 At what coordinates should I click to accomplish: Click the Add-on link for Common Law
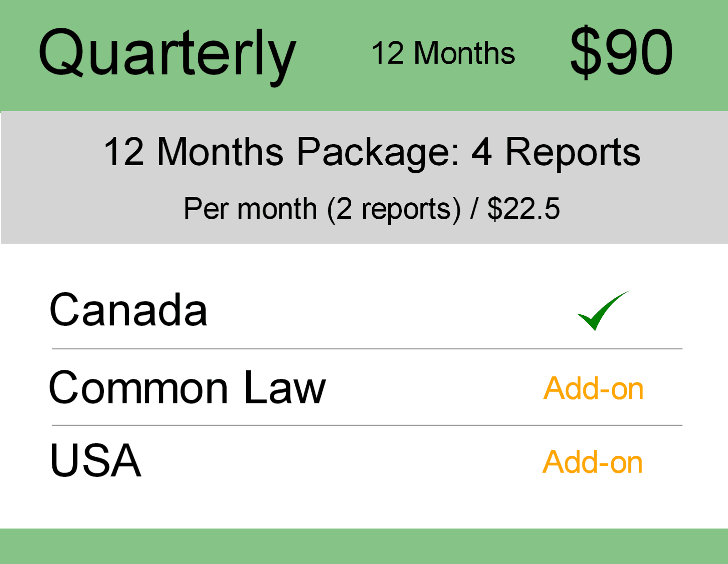[593, 389]
